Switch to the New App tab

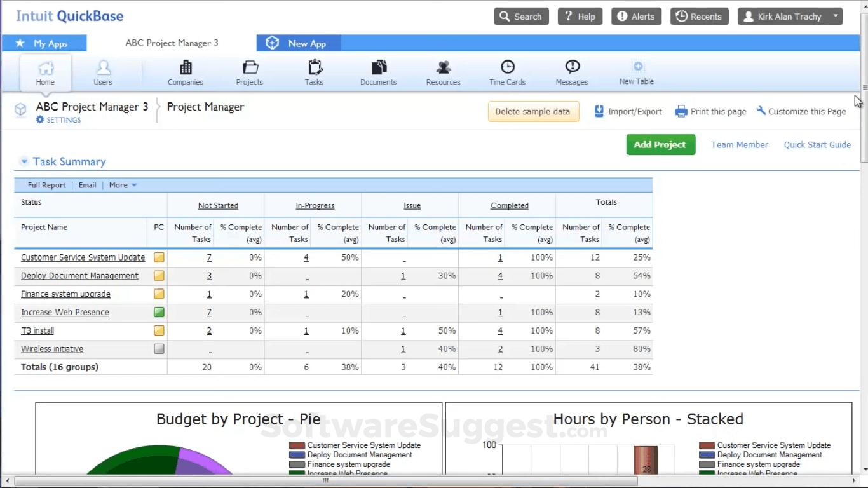299,43
